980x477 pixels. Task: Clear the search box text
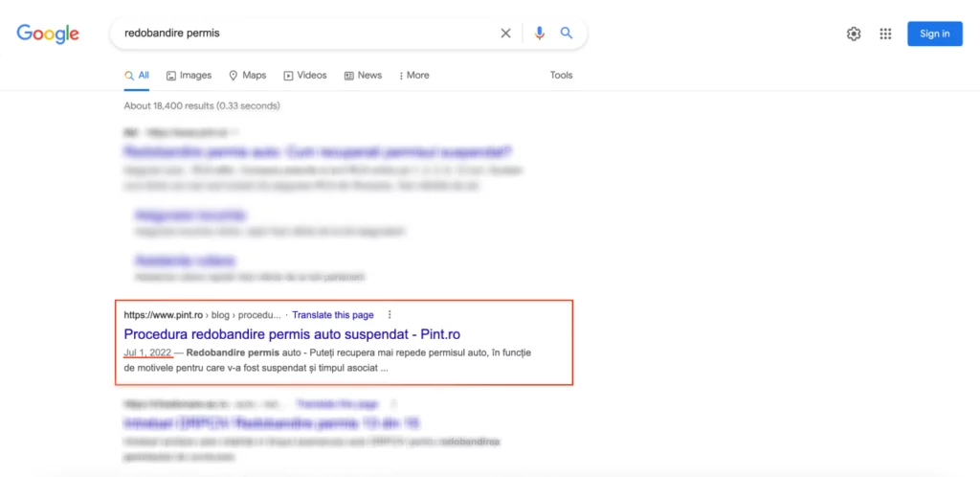click(505, 34)
